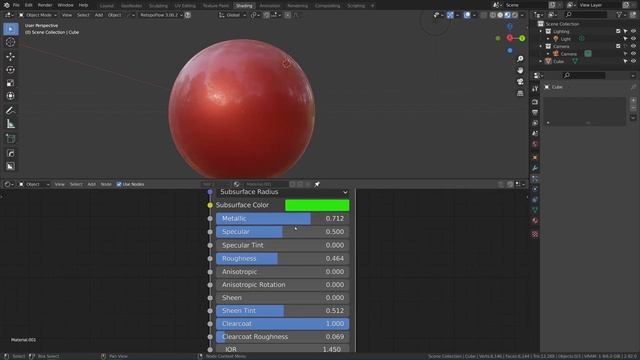Open the Object Data properties tab
This screenshot has height=360, width=640.
(x=535, y=210)
